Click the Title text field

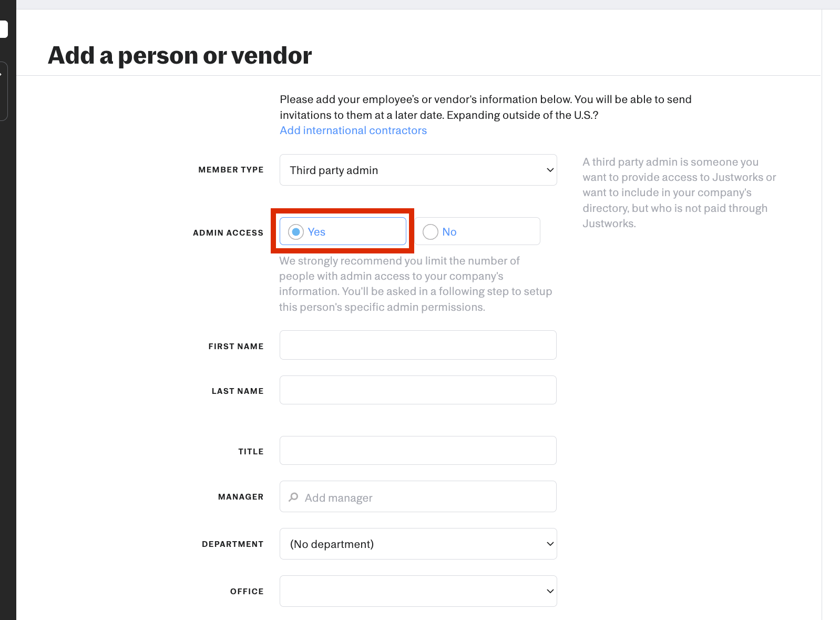(418, 451)
